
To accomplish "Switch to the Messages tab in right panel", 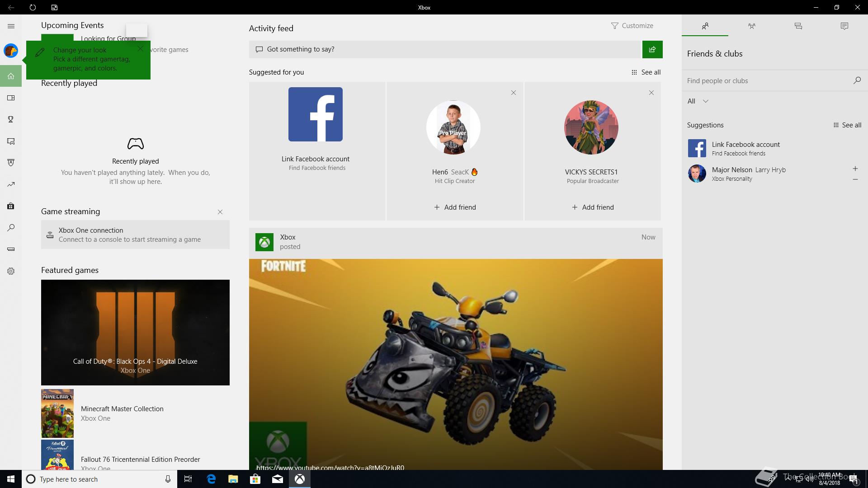I will click(x=798, y=26).
